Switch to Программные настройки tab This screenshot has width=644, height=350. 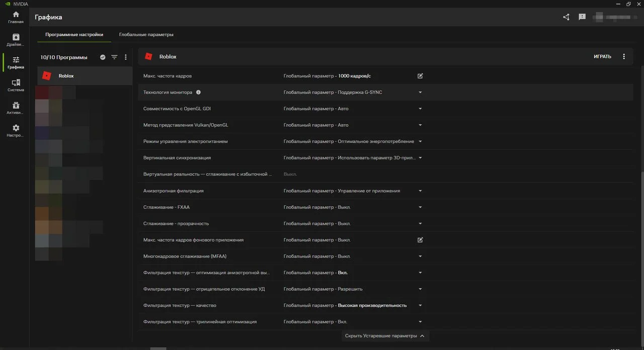74,35
